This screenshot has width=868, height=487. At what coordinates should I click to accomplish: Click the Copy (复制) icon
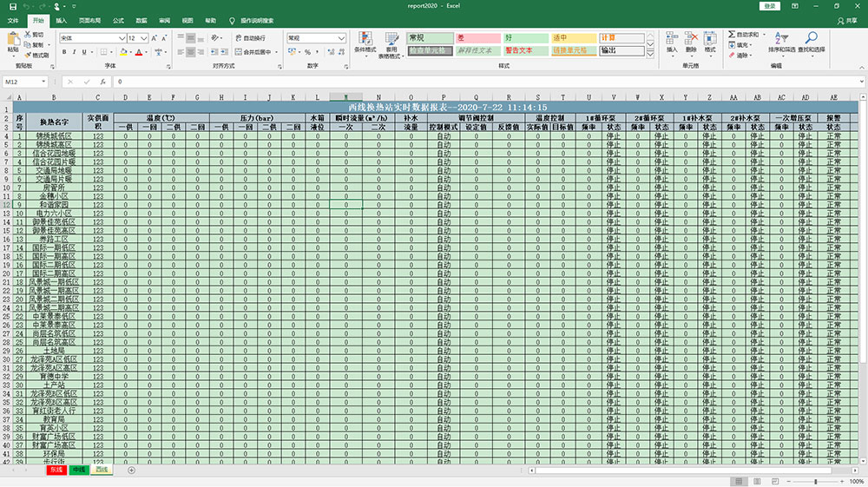pos(28,45)
